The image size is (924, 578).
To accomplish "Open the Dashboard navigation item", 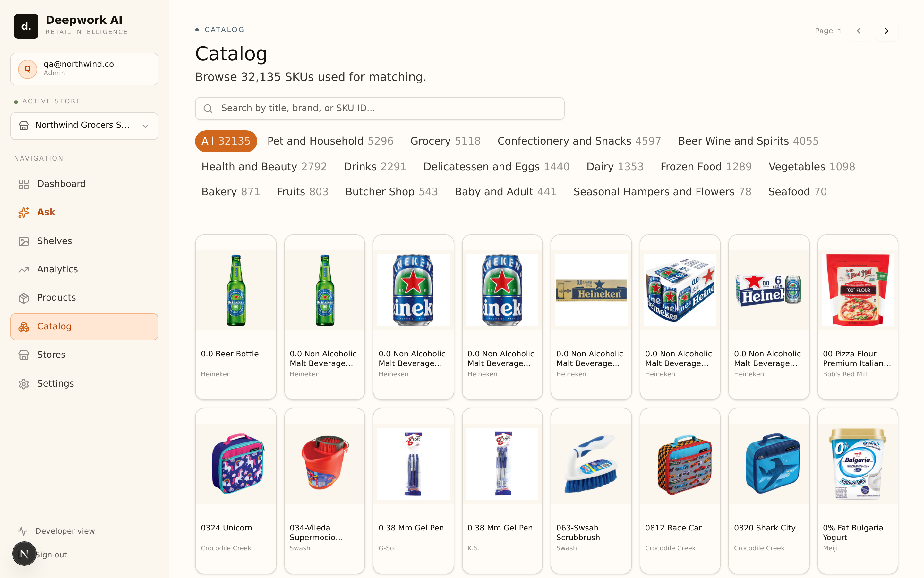I will tap(84, 184).
